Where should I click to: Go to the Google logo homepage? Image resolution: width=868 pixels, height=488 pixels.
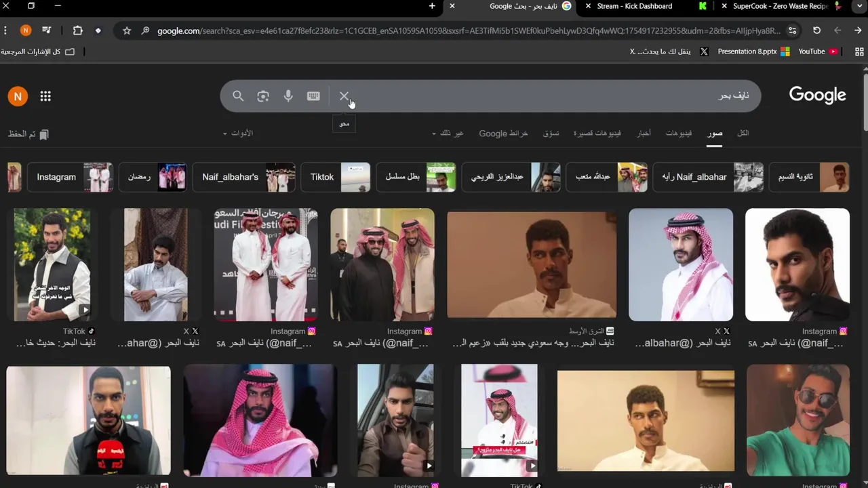pyautogui.click(x=817, y=95)
